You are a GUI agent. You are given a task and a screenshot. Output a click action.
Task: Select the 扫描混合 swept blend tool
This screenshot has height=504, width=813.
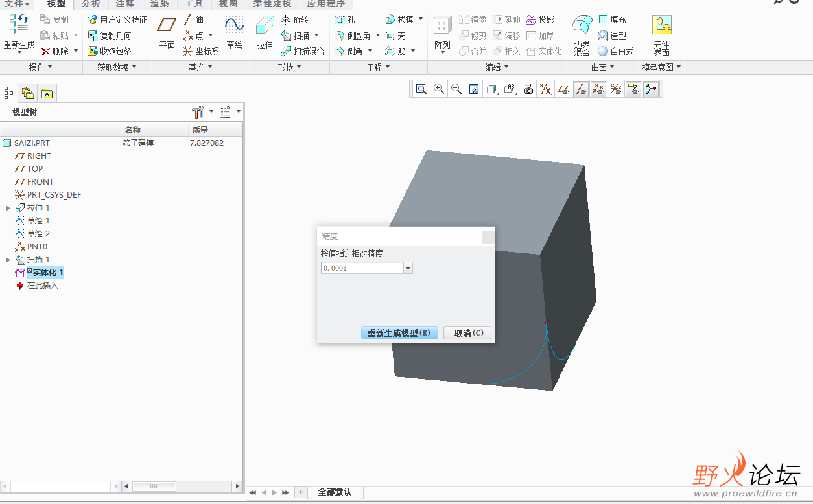(x=302, y=51)
